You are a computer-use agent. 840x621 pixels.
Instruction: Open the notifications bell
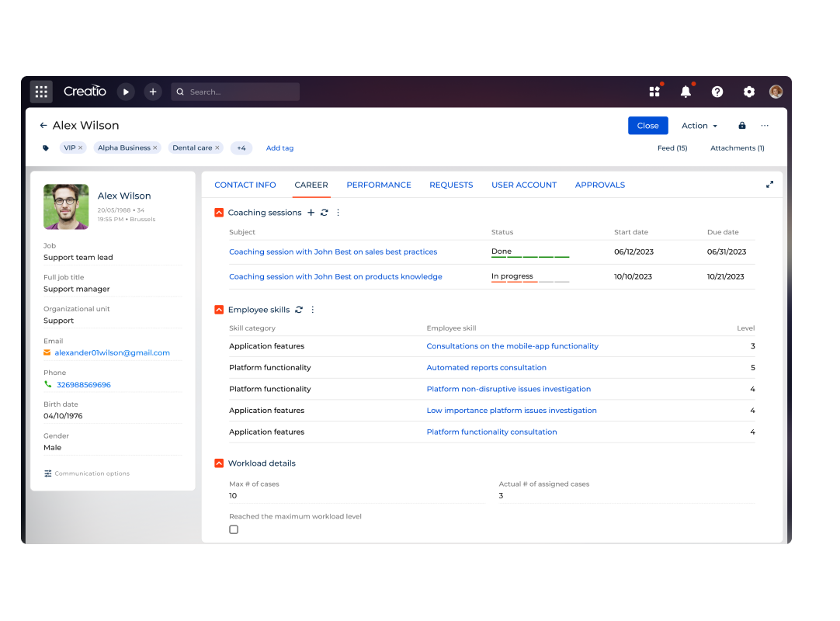click(686, 91)
